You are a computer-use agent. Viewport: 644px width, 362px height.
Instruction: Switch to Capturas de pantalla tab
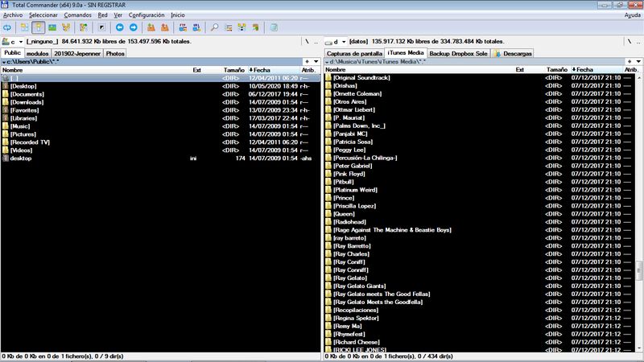[354, 54]
